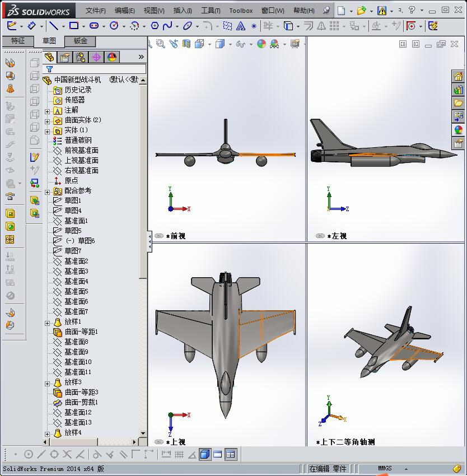Screen dimensions: 467x476
Task: Toggle the single view layout button
Action: tap(205, 455)
